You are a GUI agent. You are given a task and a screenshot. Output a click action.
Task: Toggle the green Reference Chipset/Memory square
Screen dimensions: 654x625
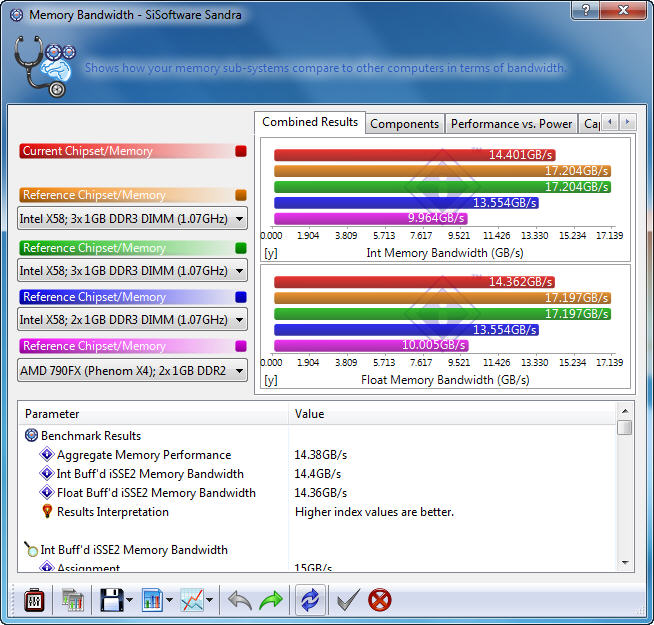pyautogui.click(x=241, y=248)
